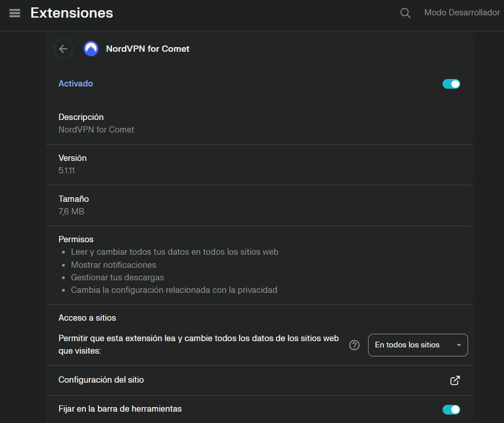Viewport: 504px width, 423px height.
Task: Open Configuración del sitio
Action: [x=101, y=380]
